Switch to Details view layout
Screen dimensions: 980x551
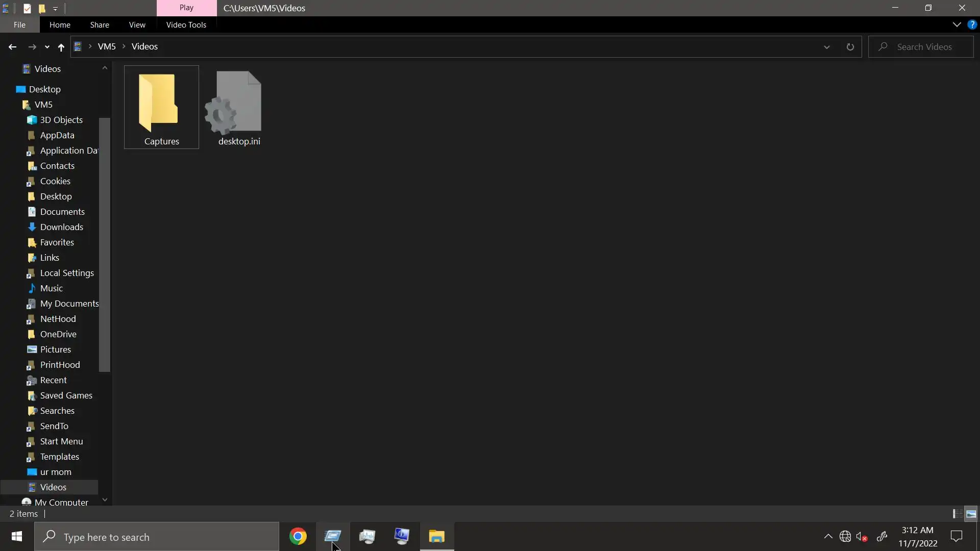point(957,514)
